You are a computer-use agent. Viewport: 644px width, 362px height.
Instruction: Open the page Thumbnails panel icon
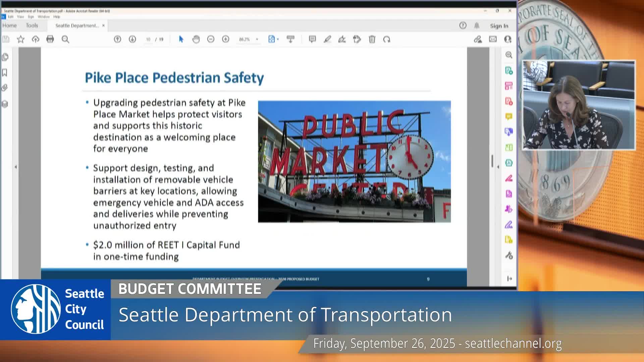(5, 57)
